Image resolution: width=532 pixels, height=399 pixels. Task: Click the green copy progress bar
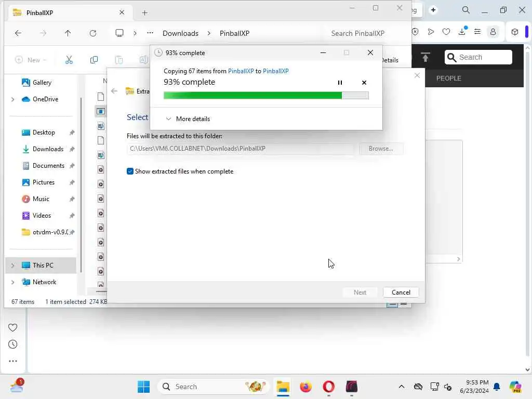pyautogui.click(x=266, y=96)
